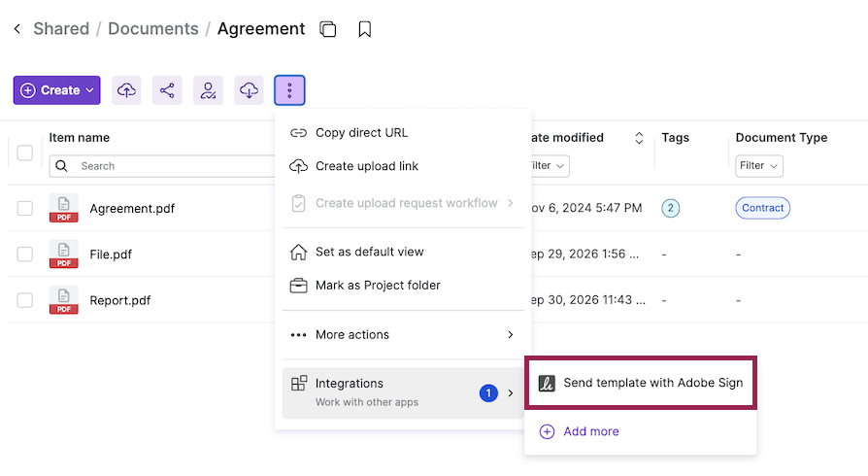Go back using the left chevron arrow

[17, 29]
